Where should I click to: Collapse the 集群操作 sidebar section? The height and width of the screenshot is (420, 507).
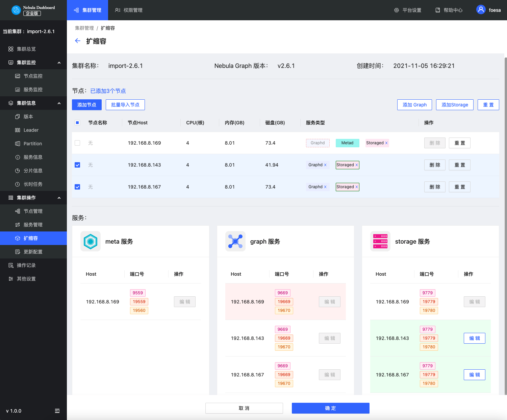[x=59, y=198]
